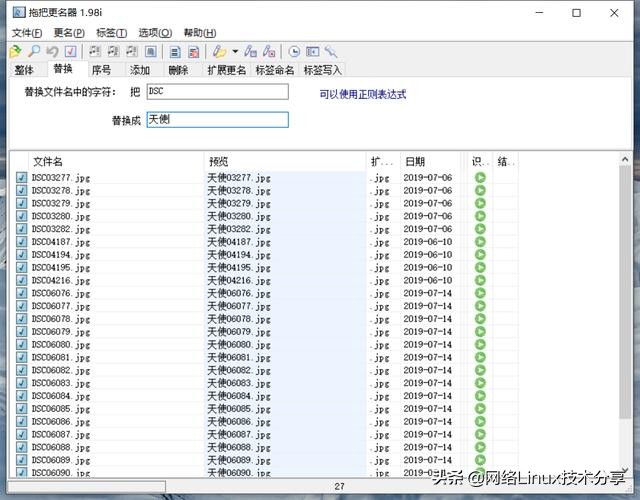
Task: Click the 识… column header
Action: [x=480, y=162]
